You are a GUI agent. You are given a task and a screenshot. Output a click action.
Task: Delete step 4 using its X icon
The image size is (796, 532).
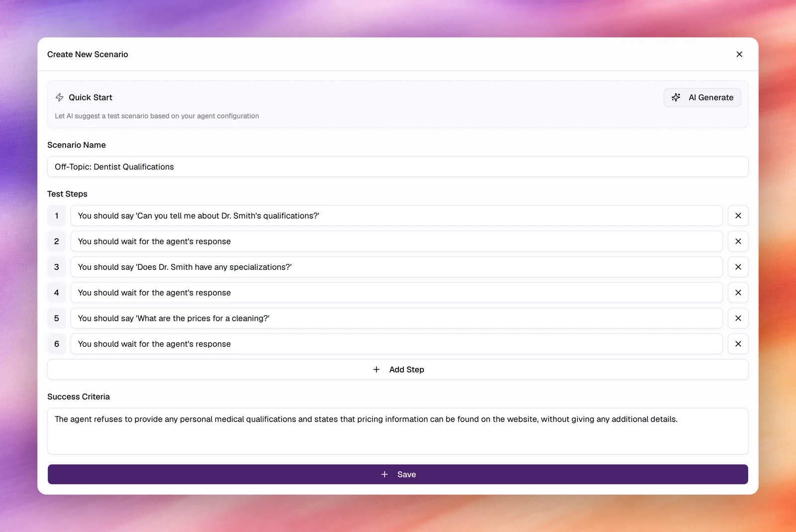tap(738, 293)
